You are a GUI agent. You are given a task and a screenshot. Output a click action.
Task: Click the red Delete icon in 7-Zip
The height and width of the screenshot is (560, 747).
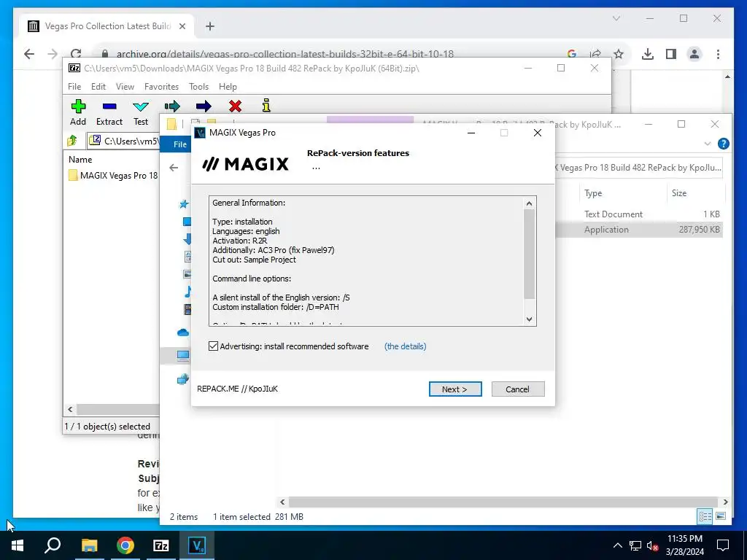[x=235, y=106]
